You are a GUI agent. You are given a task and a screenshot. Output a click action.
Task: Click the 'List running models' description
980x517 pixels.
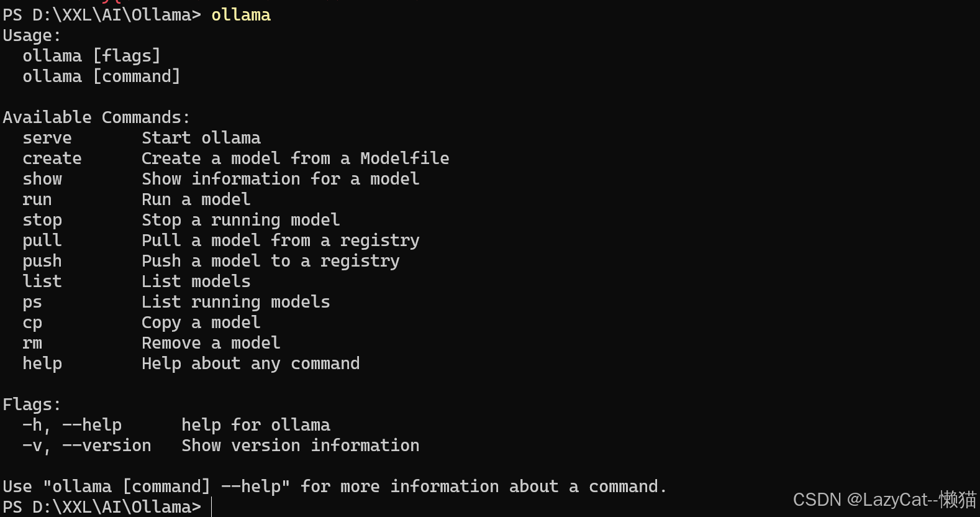(x=236, y=303)
